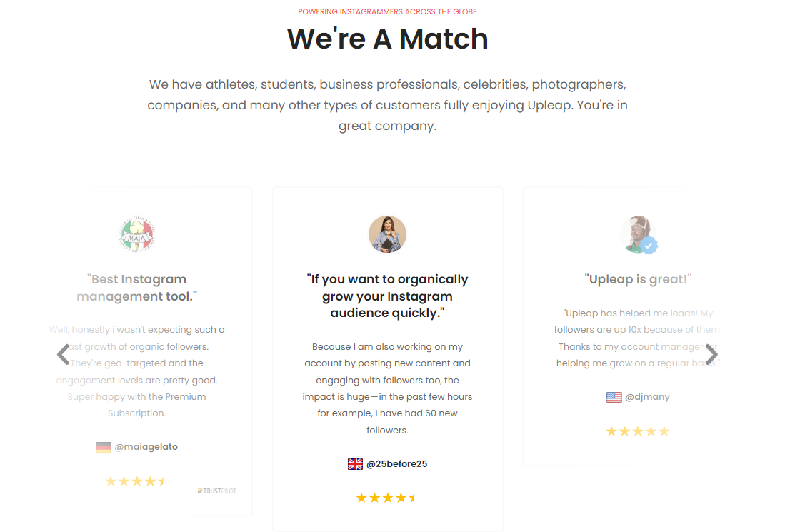Open the Maia gelato logo avatar
800x532 pixels.
(136, 234)
